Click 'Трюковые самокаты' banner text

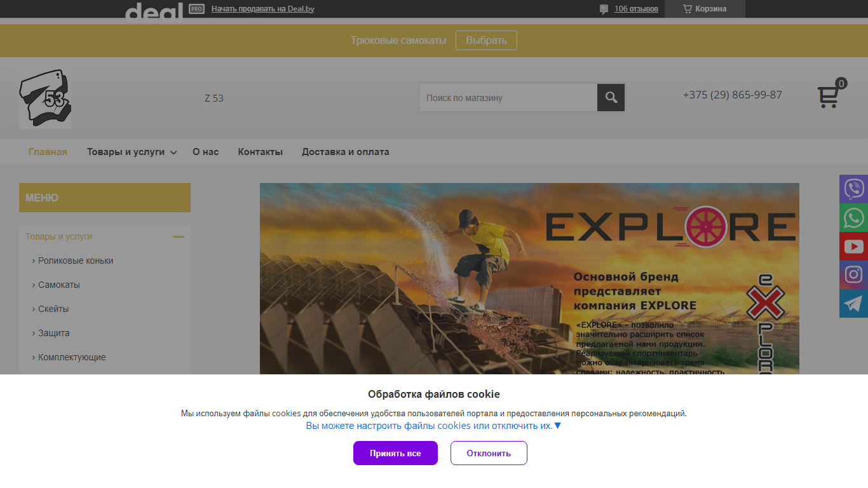coord(398,40)
